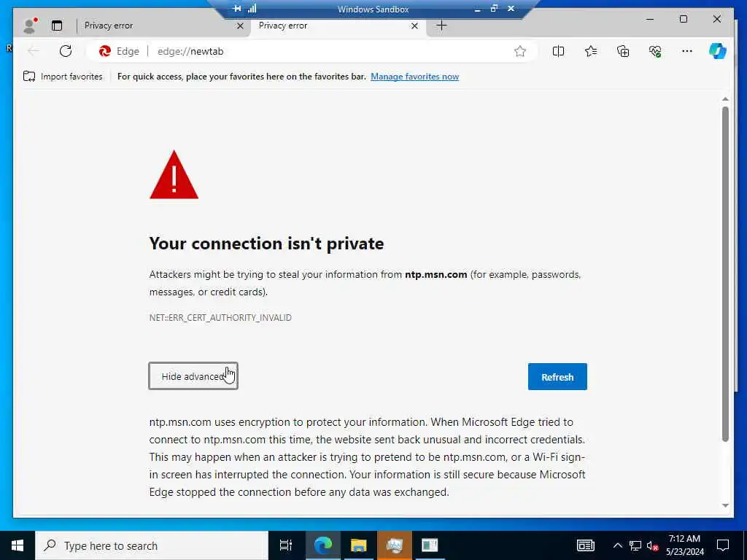Click the blue Refresh button

pyautogui.click(x=557, y=377)
